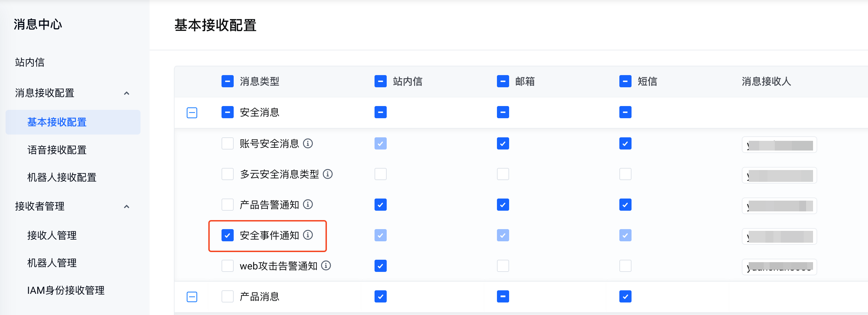The width and height of the screenshot is (868, 315).
Task: Open 机器人接收配置 in sidebar
Action: (62, 177)
